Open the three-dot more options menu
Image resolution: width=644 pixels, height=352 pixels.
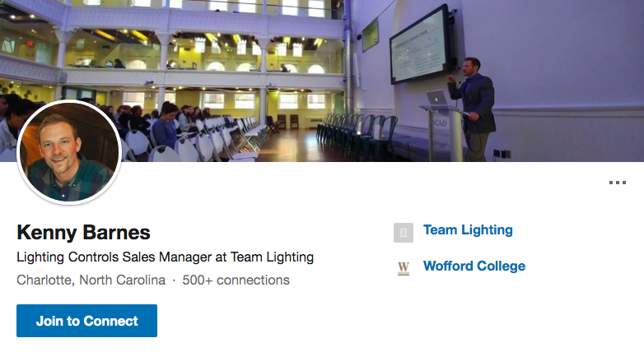(x=618, y=183)
